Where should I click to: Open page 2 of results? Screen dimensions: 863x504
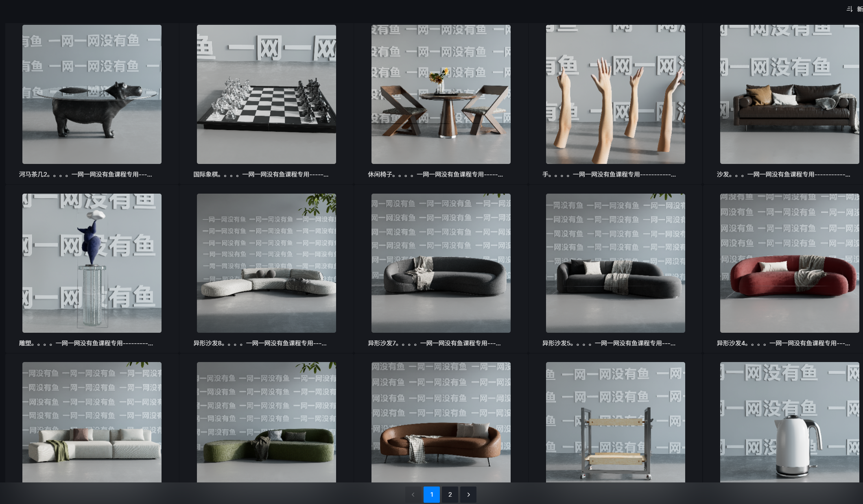450,495
